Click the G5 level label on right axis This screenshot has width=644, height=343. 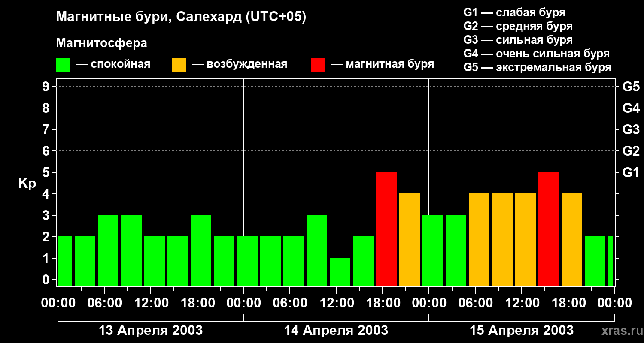point(631,87)
